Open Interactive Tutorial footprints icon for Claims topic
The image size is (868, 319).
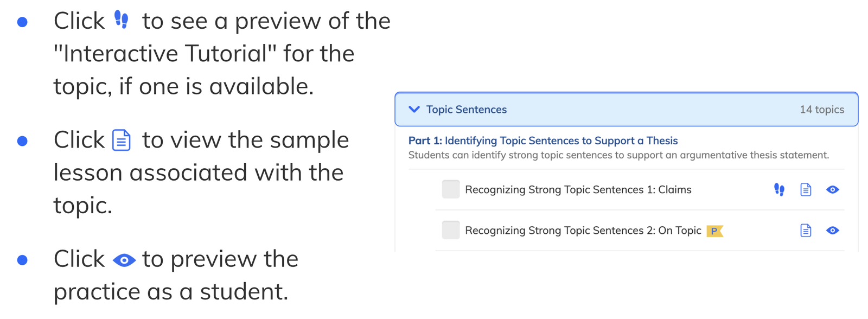pos(779,189)
